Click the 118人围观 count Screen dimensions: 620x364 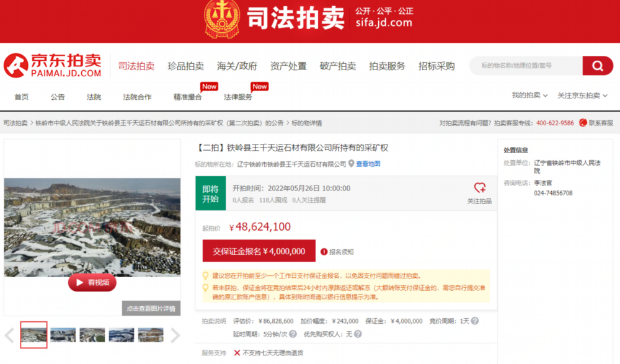[273, 200]
